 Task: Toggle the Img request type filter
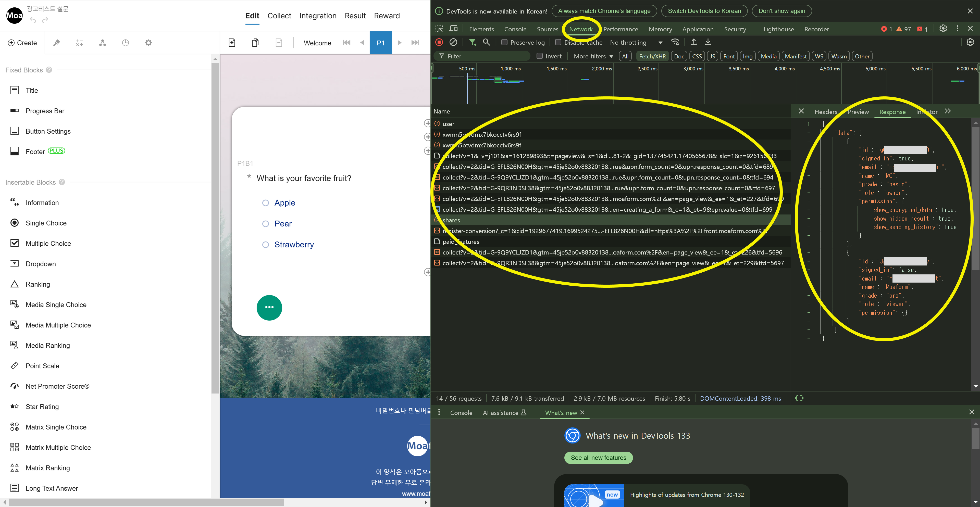tap(748, 56)
